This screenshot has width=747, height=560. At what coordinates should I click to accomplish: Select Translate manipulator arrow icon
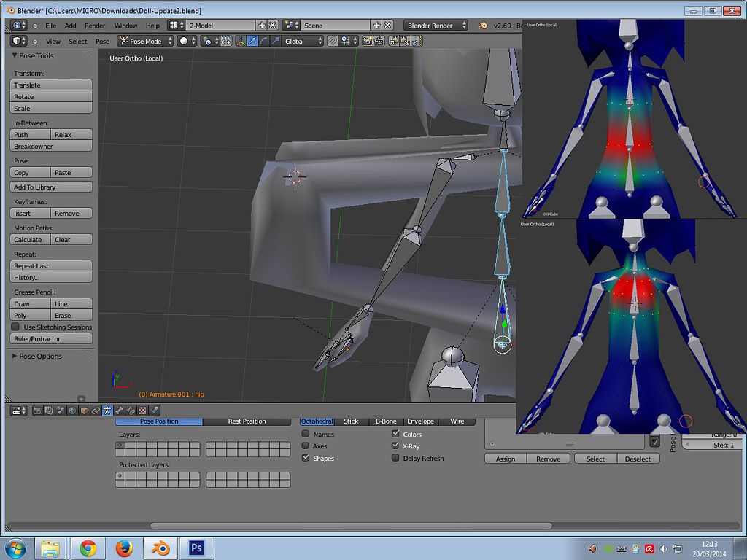point(252,41)
